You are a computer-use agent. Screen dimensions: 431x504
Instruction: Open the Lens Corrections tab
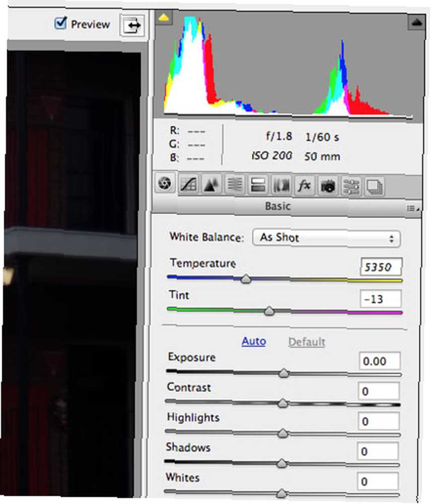tap(281, 185)
